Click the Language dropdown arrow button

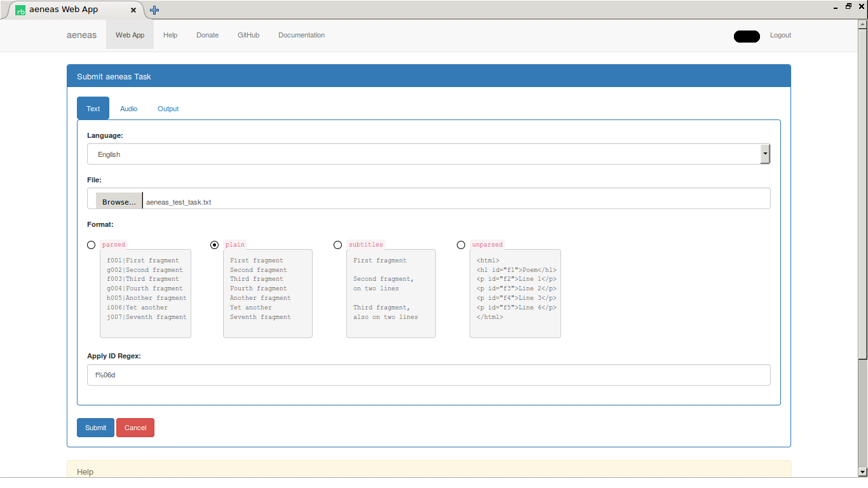(x=765, y=154)
